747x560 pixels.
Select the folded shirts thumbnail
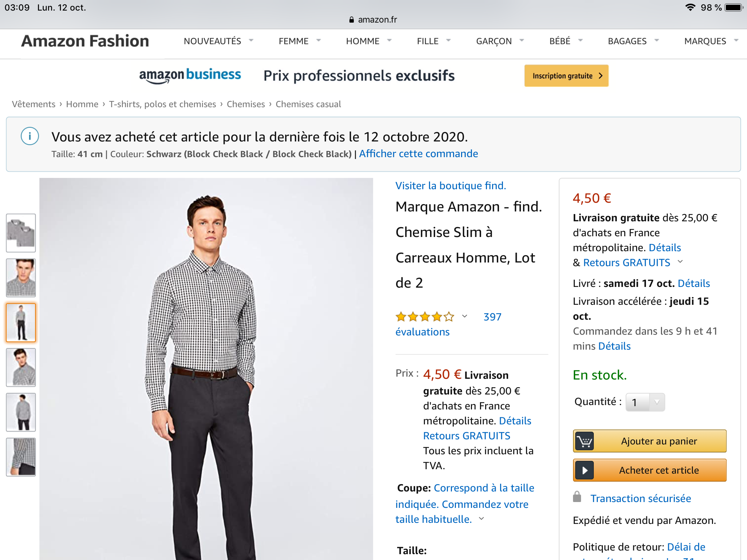[21, 233]
